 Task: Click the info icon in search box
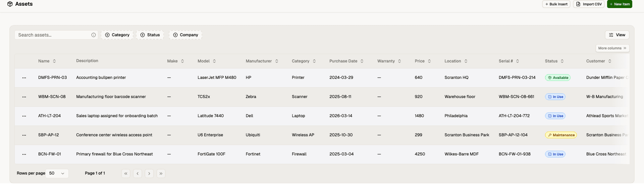tap(94, 35)
